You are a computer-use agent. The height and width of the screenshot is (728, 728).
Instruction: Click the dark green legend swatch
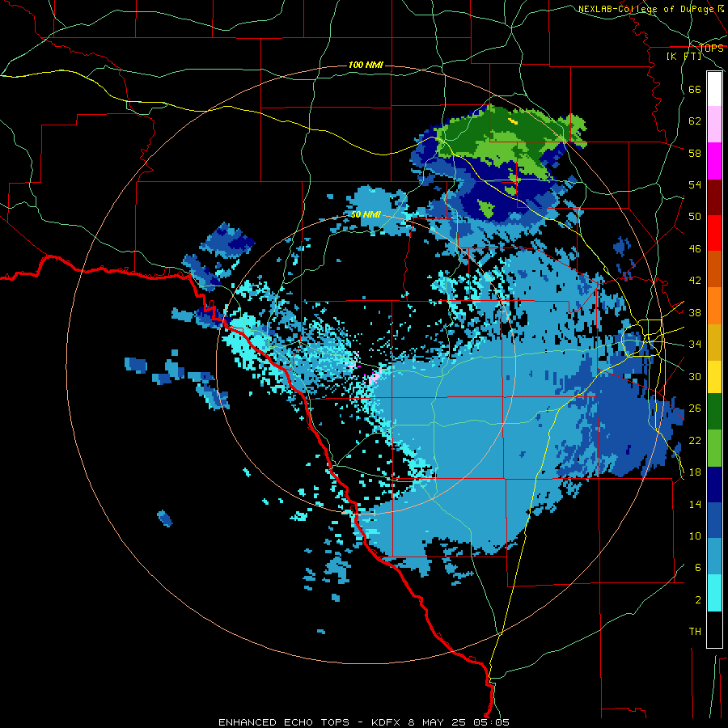(x=714, y=412)
